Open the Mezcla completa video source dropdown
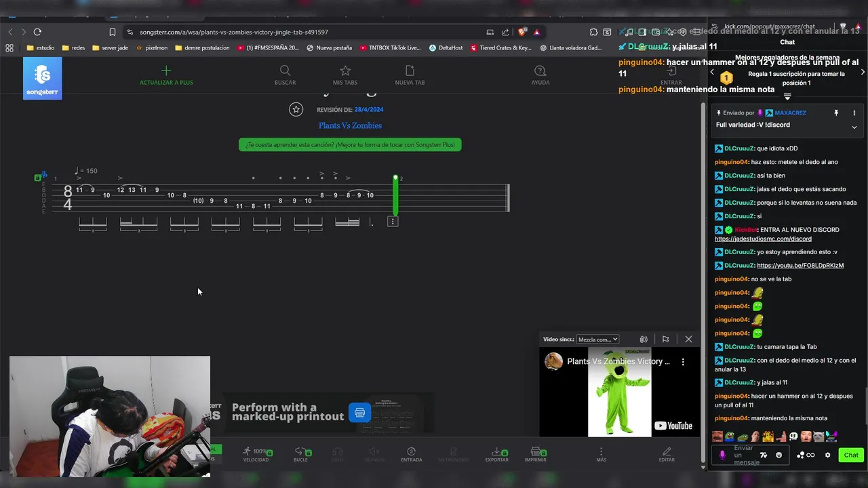The height and width of the screenshot is (488, 868). tap(597, 340)
